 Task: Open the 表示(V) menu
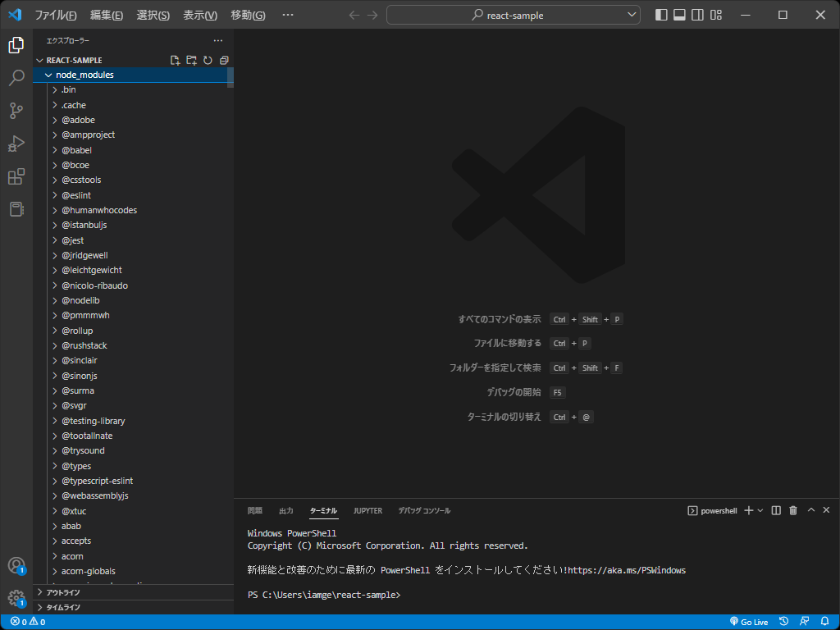200,15
